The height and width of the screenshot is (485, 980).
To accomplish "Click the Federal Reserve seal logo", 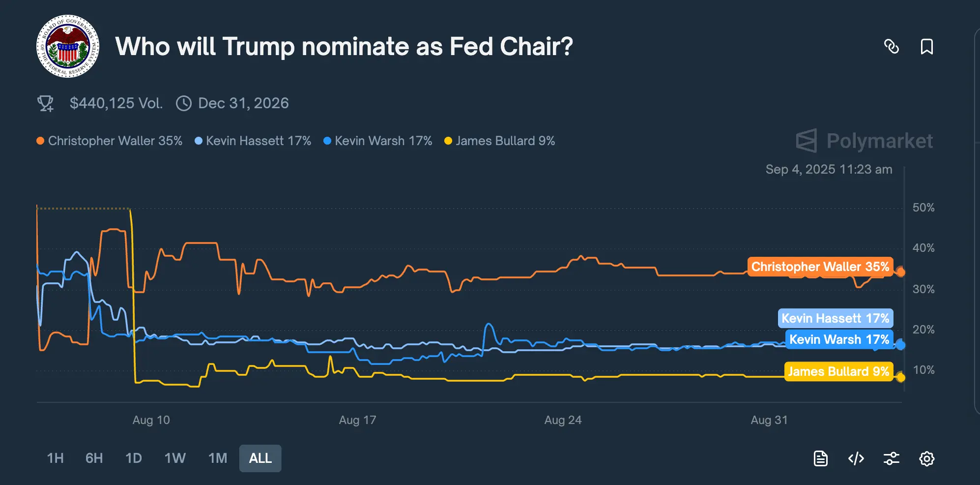I will [x=68, y=46].
